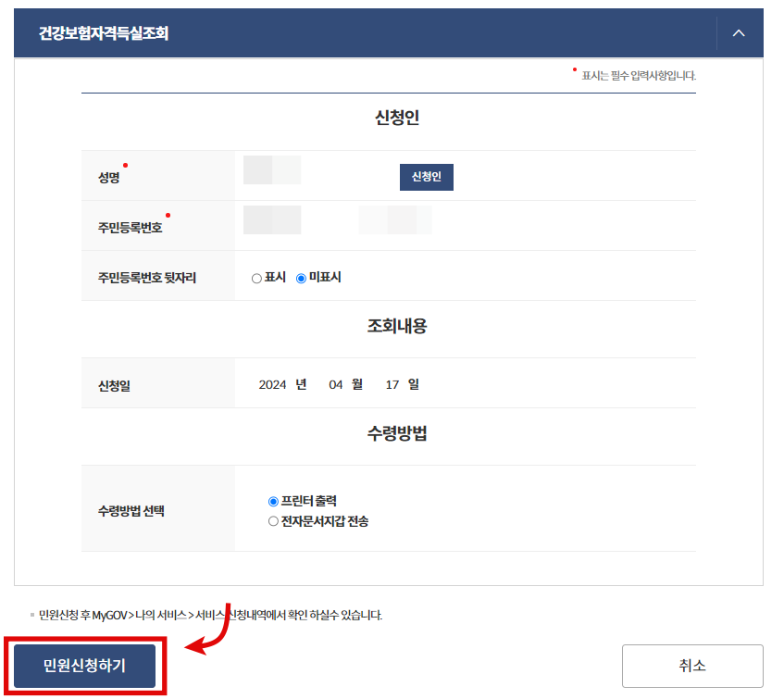
Task: Submit the request via 민원신청하기
Action: [83, 665]
